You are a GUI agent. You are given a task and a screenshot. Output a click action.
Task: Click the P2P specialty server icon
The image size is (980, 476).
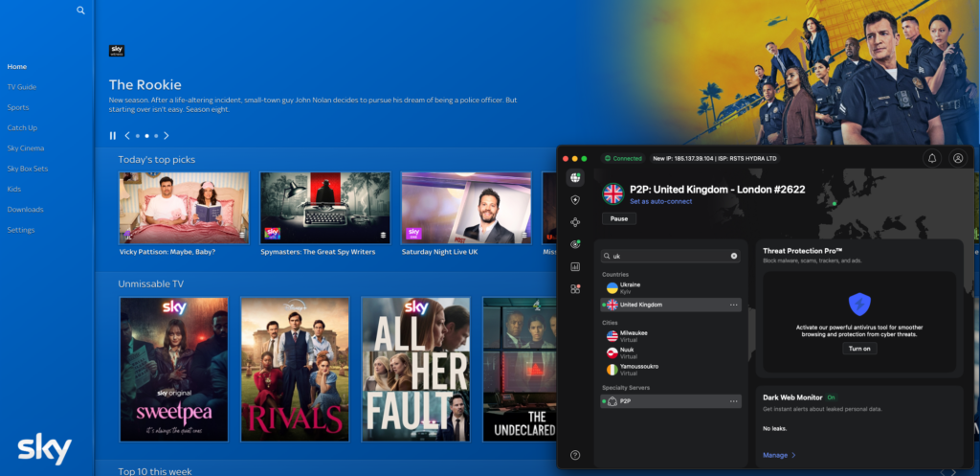[612, 401]
